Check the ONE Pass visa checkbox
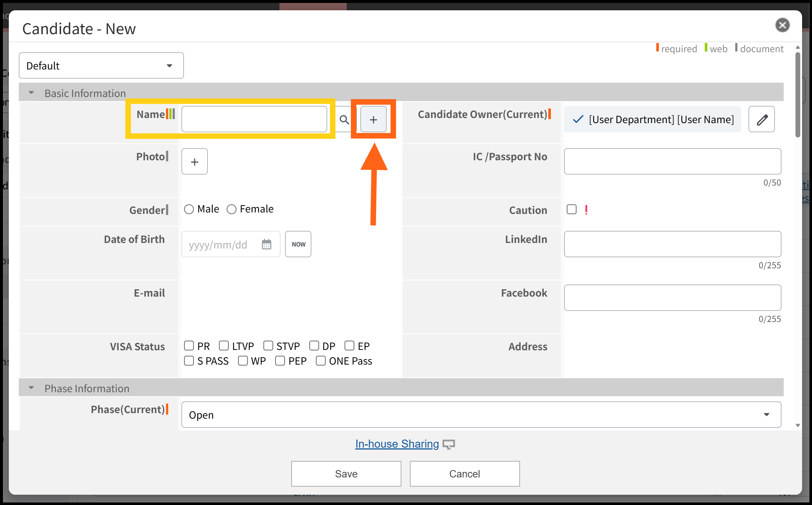812x505 pixels. pyautogui.click(x=321, y=361)
